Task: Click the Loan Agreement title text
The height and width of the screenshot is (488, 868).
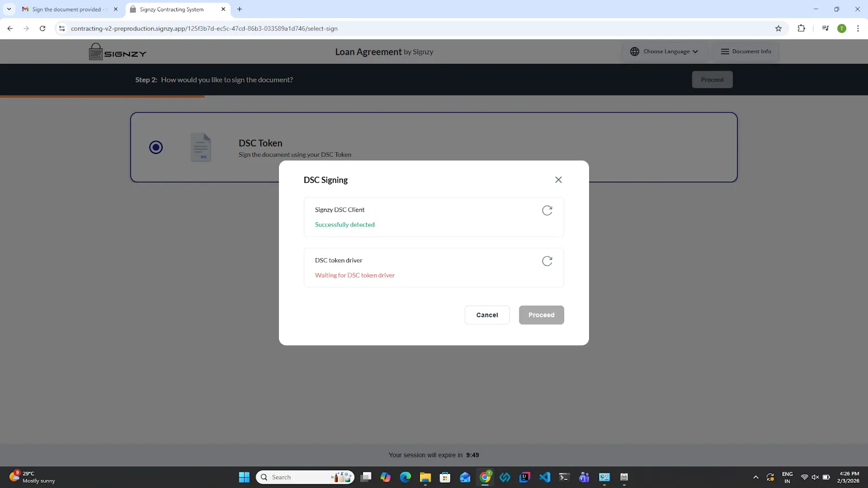Action: click(x=368, y=52)
